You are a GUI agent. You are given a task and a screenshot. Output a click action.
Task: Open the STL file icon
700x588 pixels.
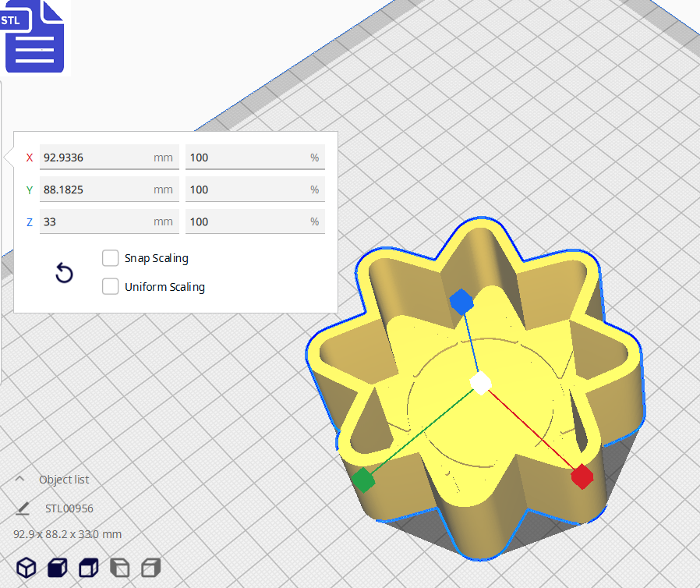34,37
